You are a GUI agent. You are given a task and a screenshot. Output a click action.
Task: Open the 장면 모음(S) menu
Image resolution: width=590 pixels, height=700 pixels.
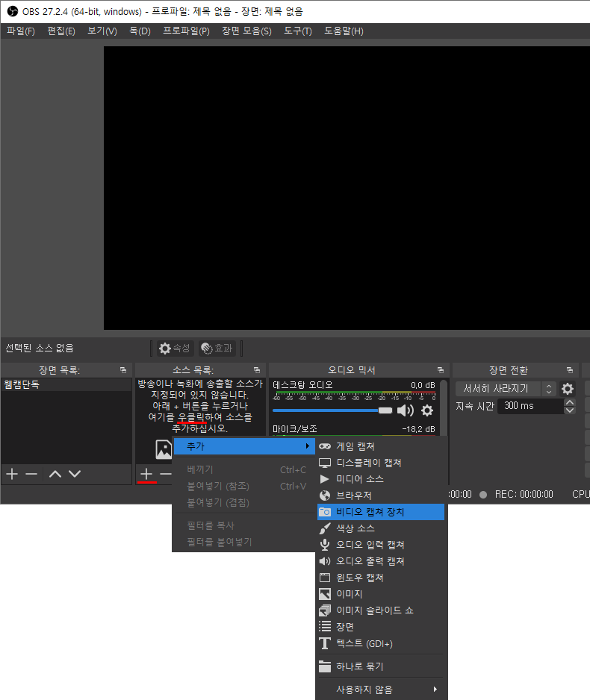[246, 31]
